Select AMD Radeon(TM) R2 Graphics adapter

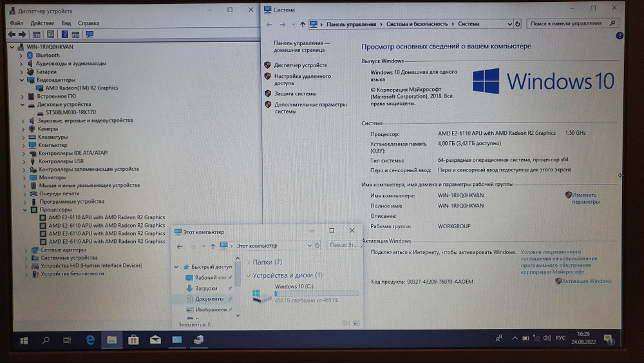click(x=82, y=88)
